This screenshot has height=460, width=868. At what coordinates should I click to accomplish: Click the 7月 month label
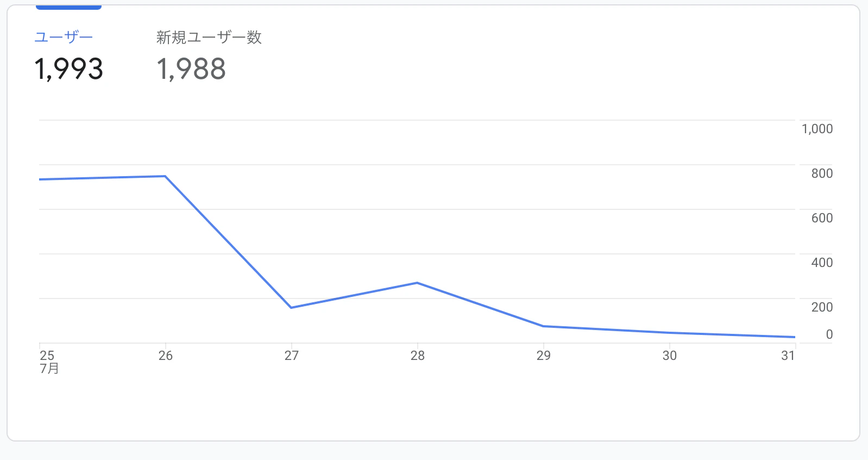(49, 369)
